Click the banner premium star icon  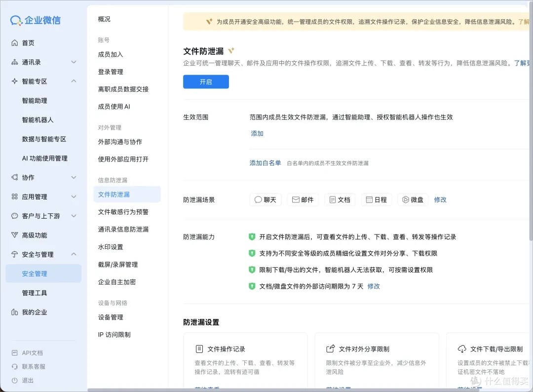209,22
